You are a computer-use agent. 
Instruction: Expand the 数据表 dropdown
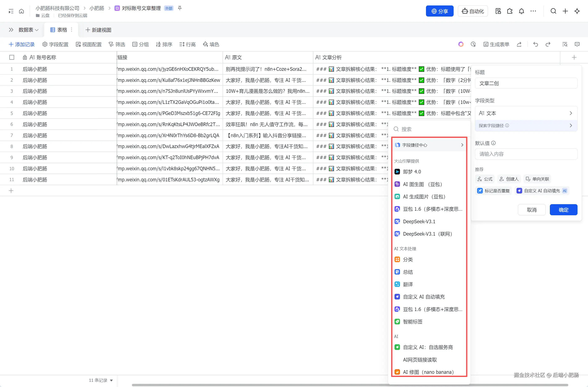coord(29,30)
